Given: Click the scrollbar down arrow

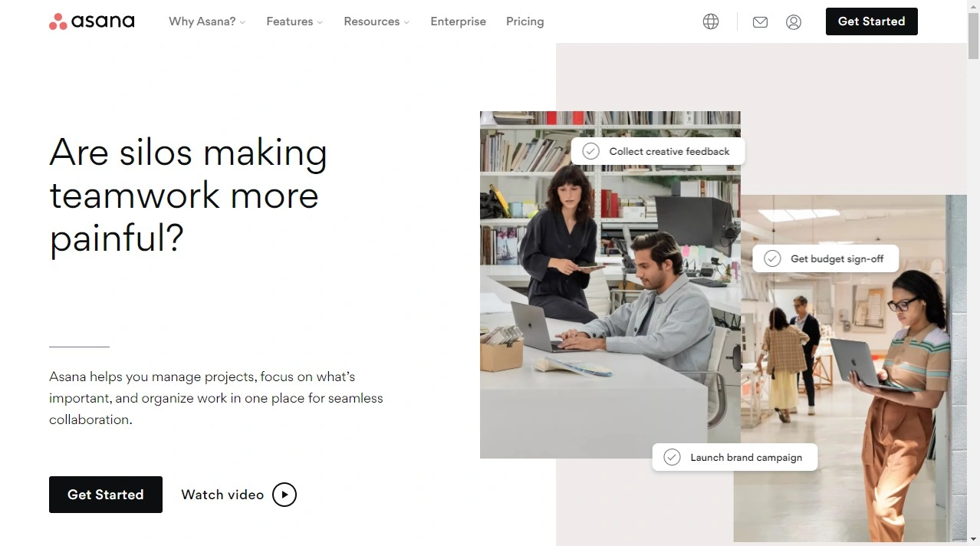Looking at the screenshot, I should (x=973, y=539).
